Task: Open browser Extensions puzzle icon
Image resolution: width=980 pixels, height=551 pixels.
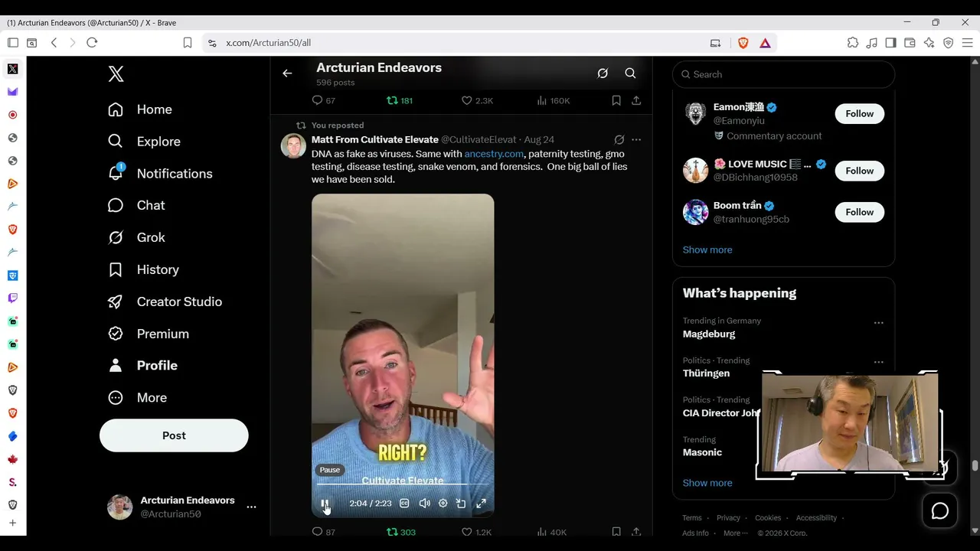Action: click(853, 43)
